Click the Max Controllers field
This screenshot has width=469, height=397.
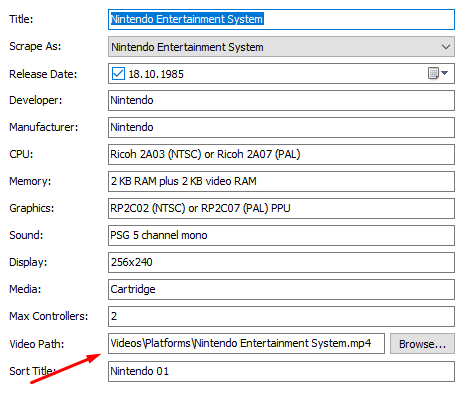pyautogui.click(x=281, y=316)
